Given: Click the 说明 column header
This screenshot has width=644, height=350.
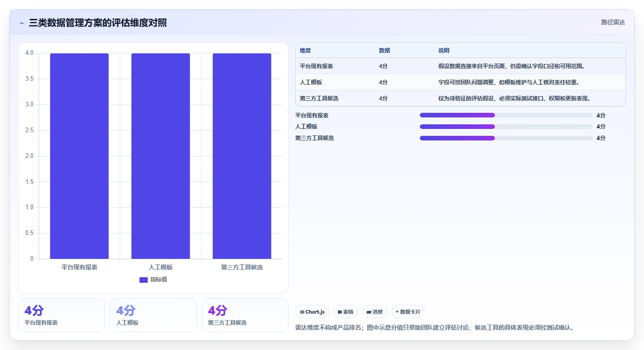Looking at the screenshot, I should pyautogui.click(x=444, y=51).
